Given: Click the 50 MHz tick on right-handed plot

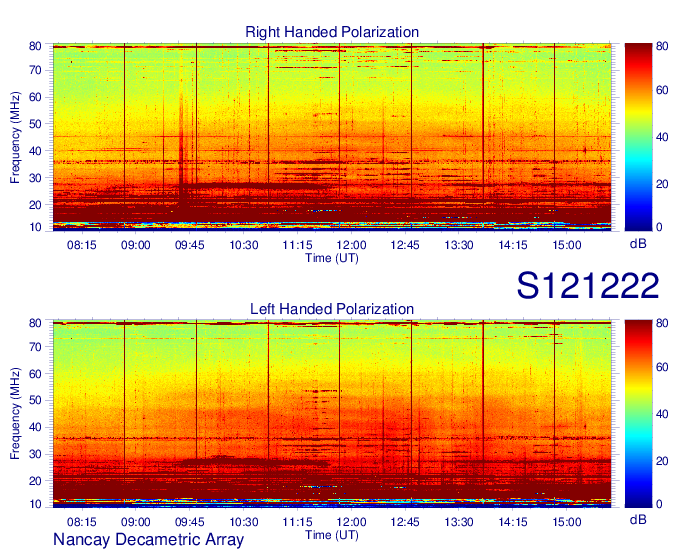Looking at the screenshot, I should [35, 124].
